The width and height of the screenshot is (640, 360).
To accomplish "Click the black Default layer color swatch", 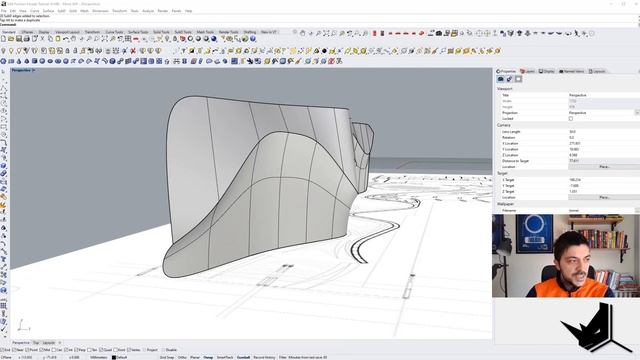I will [114, 357].
